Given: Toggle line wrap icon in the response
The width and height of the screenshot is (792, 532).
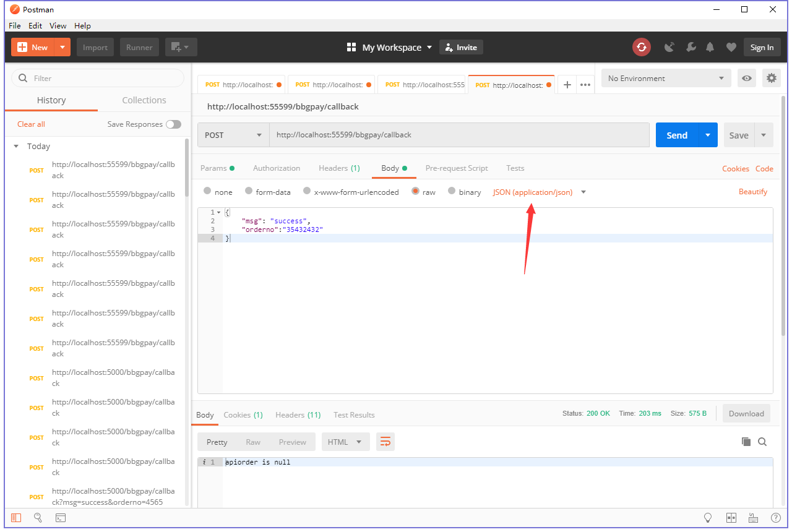Looking at the screenshot, I should pyautogui.click(x=385, y=442).
